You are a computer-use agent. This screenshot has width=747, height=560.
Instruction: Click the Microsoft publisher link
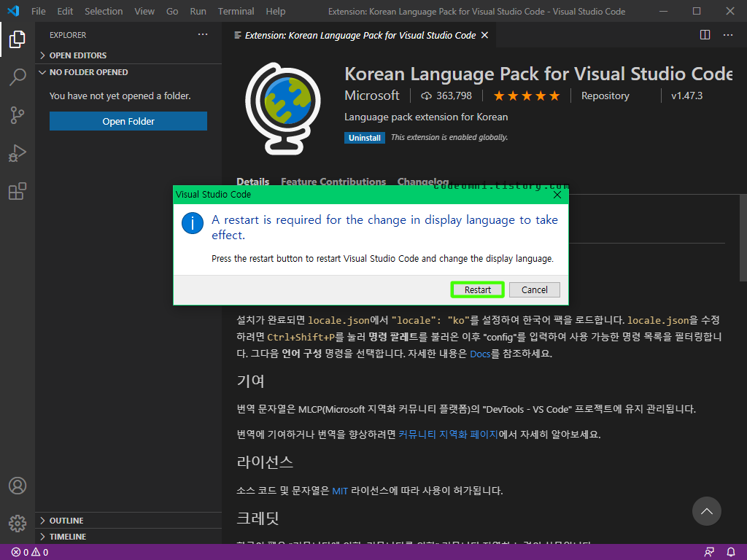371,96
